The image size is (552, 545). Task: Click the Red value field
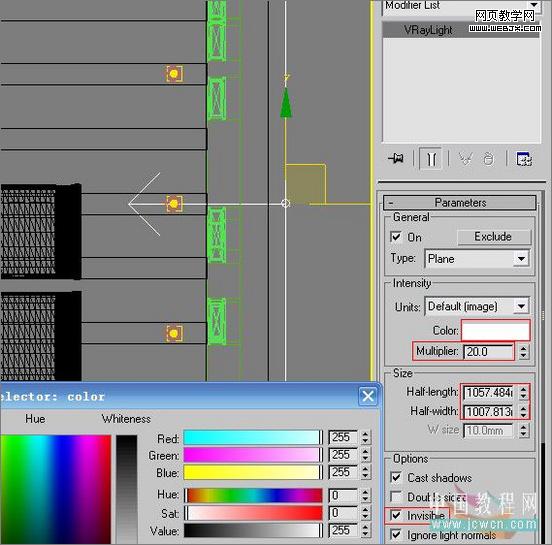pos(343,437)
